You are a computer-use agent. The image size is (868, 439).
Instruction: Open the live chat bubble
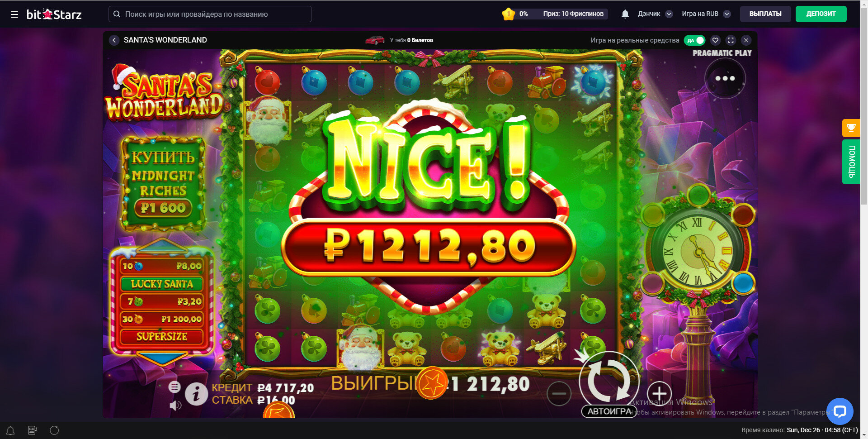(x=840, y=411)
